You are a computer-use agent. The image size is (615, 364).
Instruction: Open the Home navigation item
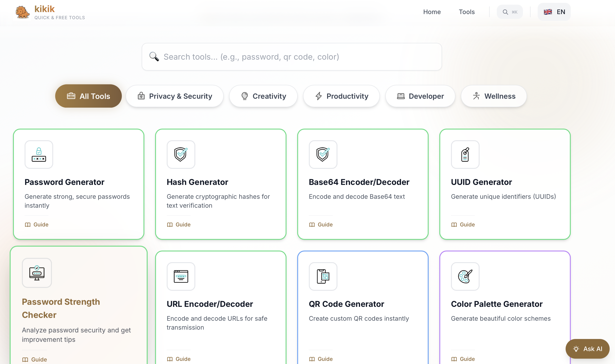tap(432, 12)
